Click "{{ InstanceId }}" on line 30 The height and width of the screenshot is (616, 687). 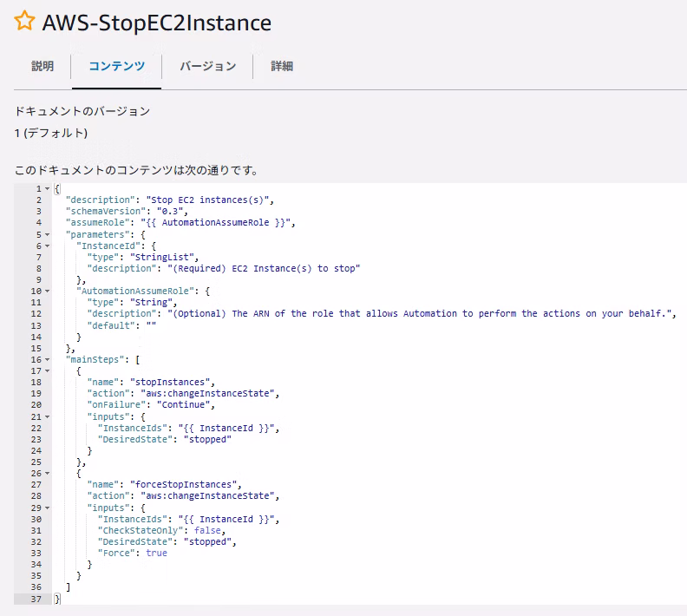226,519
